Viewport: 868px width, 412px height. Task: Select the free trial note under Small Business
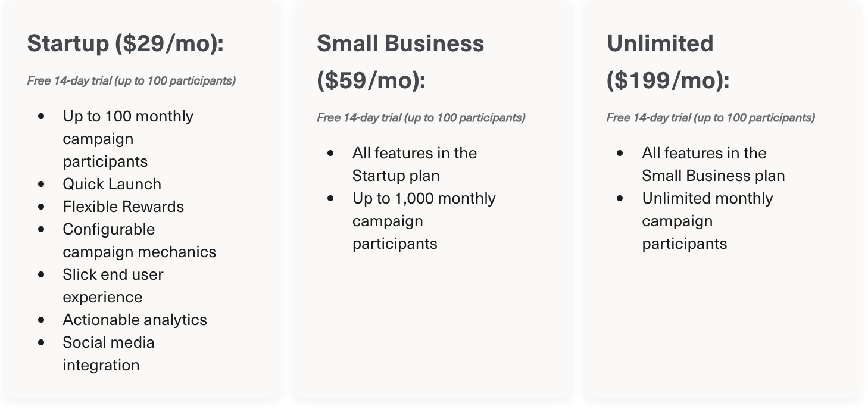(421, 117)
